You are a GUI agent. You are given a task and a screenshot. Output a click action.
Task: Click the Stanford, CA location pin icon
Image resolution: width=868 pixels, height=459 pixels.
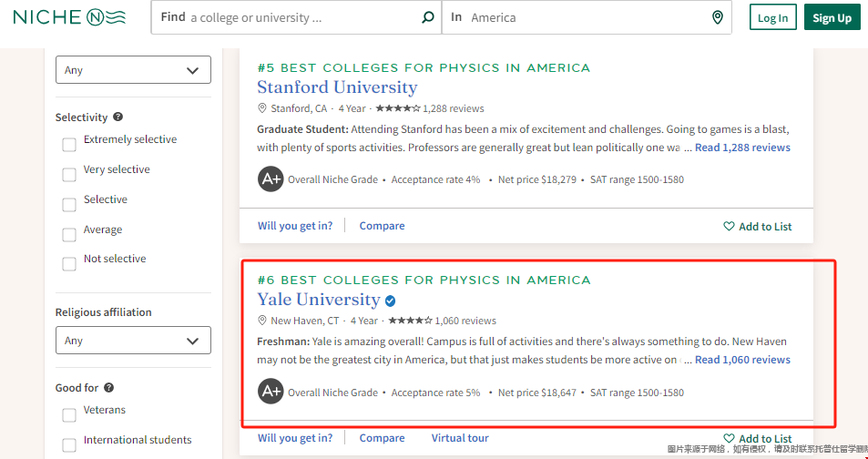pyautogui.click(x=262, y=108)
